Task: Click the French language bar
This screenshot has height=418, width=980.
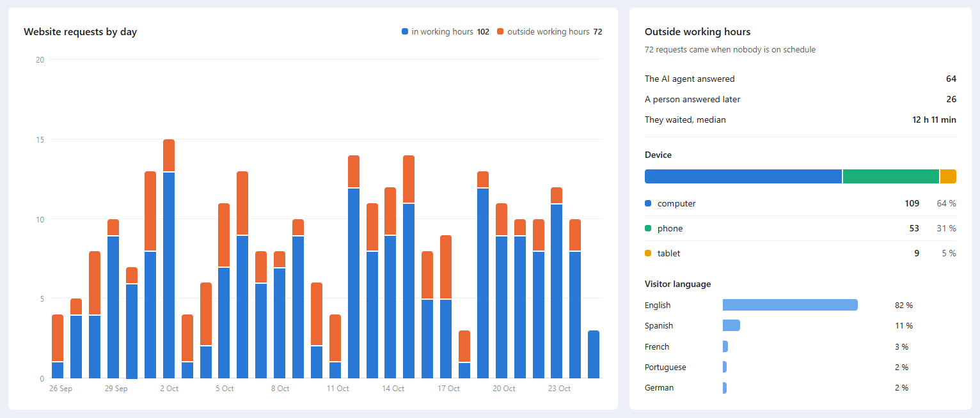Action: pyautogui.click(x=725, y=346)
